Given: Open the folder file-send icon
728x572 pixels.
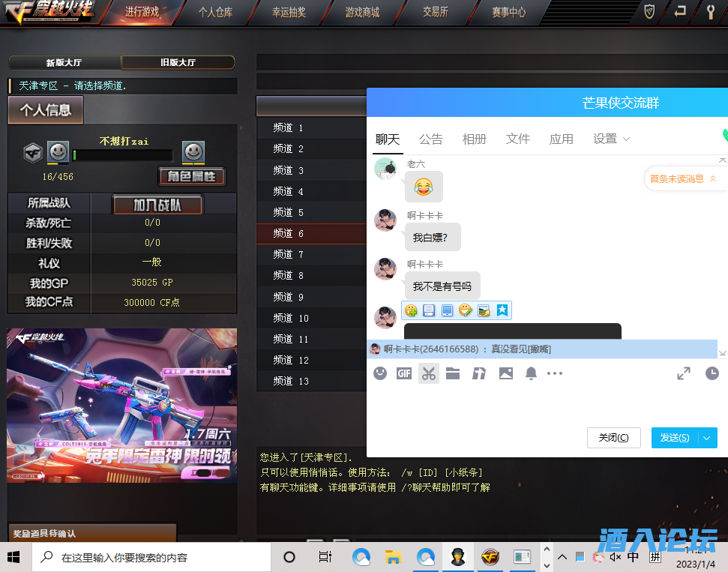Looking at the screenshot, I should pyautogui.click(x=453, y=373).
